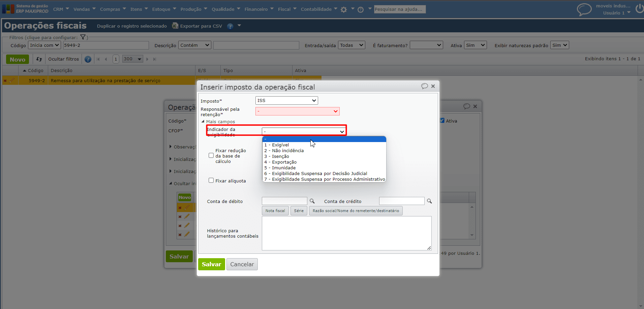This screenshot has height=309, width=644.
Task: Open the Descrição filter Contém dropdown
Action: (195, 45)
